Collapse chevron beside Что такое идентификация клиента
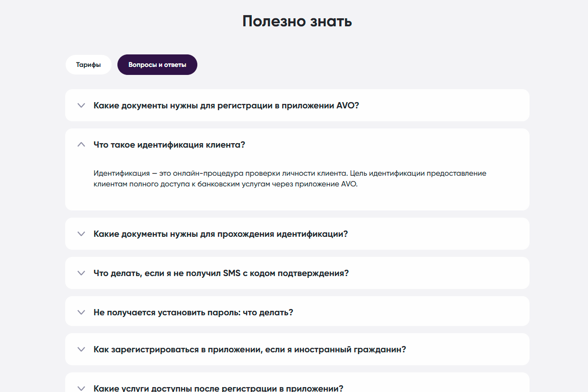Screen dimensions: 588x392 (x=81, y=144)
